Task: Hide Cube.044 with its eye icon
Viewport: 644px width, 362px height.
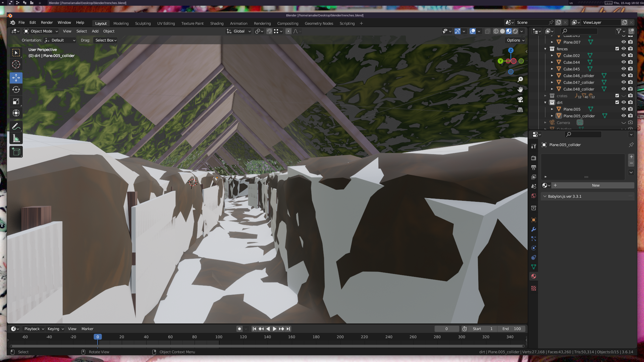Action: click(624, 62)
